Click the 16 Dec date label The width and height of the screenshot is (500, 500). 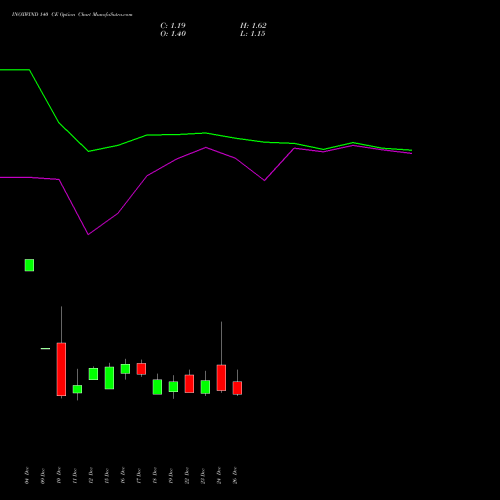click(123, 476)
